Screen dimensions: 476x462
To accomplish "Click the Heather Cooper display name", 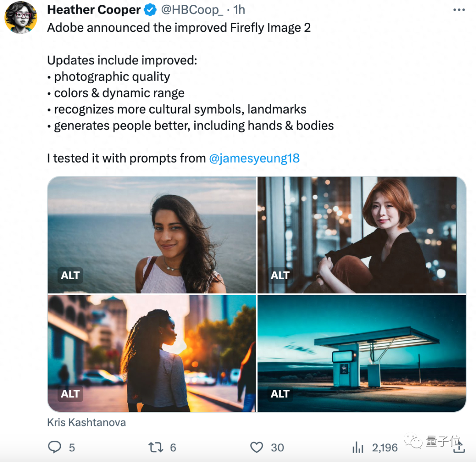I will 94,10.
